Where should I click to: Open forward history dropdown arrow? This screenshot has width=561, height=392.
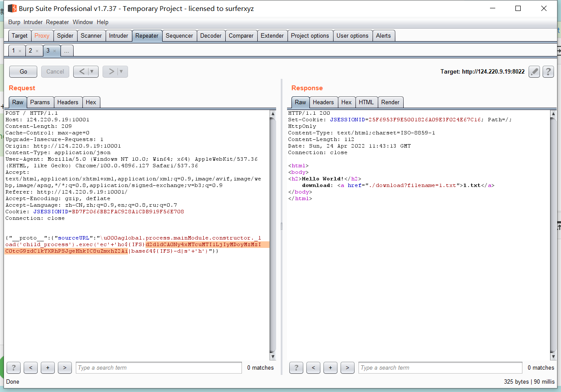point(122,71)
